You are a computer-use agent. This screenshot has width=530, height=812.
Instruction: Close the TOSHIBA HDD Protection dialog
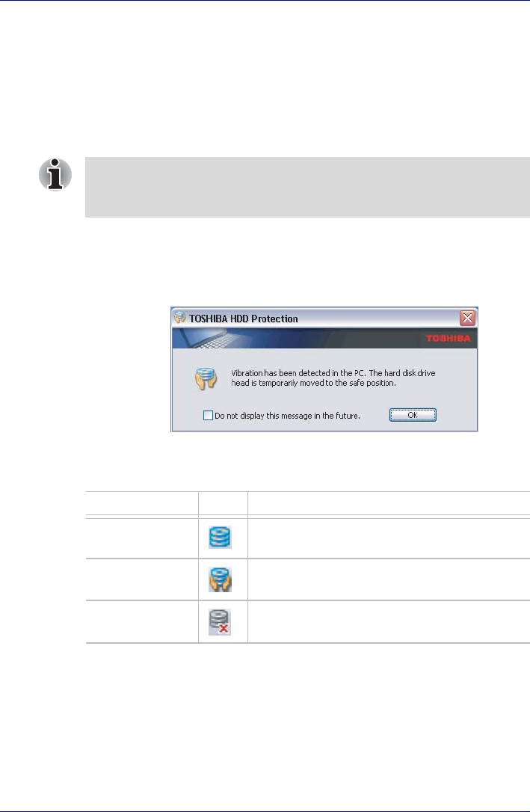tap(467, 318)
